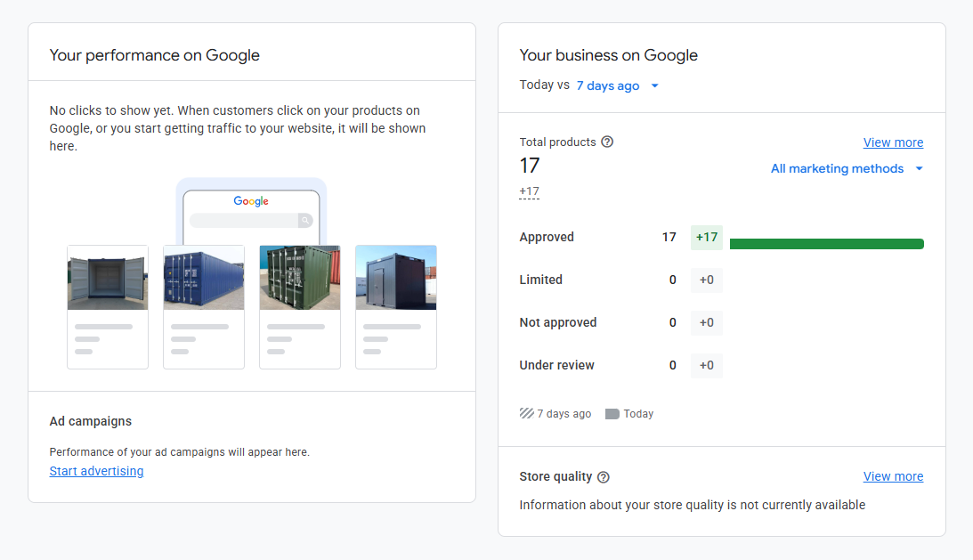Open the 7 days ago comparison dropdown
This screenshot has width=973, height=560.
618,85
